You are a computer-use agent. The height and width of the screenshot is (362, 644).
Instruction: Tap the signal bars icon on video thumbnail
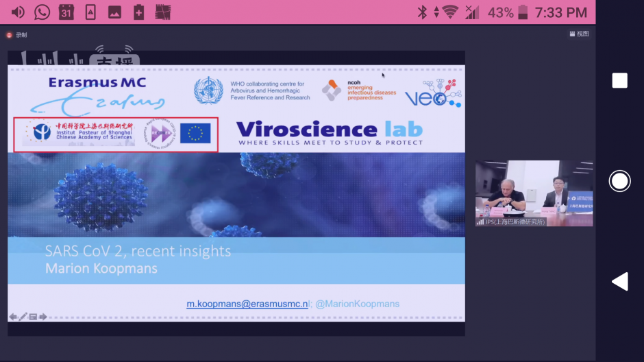click(480, 221)
